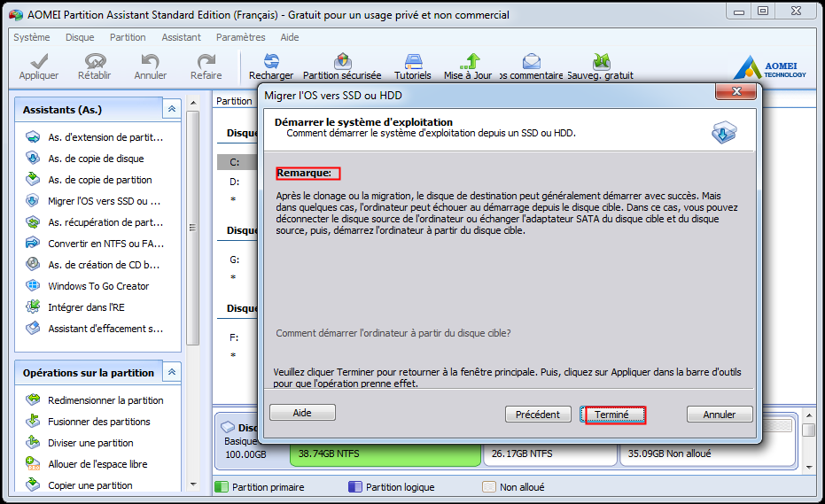825x504 pixels.
Task: Open As. de copie de disque
Action: pos(85,159)
